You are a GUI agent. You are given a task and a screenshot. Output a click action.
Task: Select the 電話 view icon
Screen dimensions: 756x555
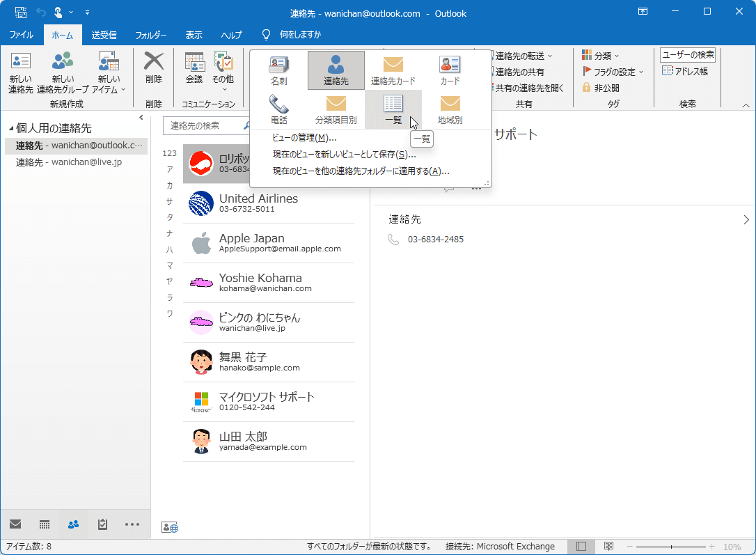[278, 109]
